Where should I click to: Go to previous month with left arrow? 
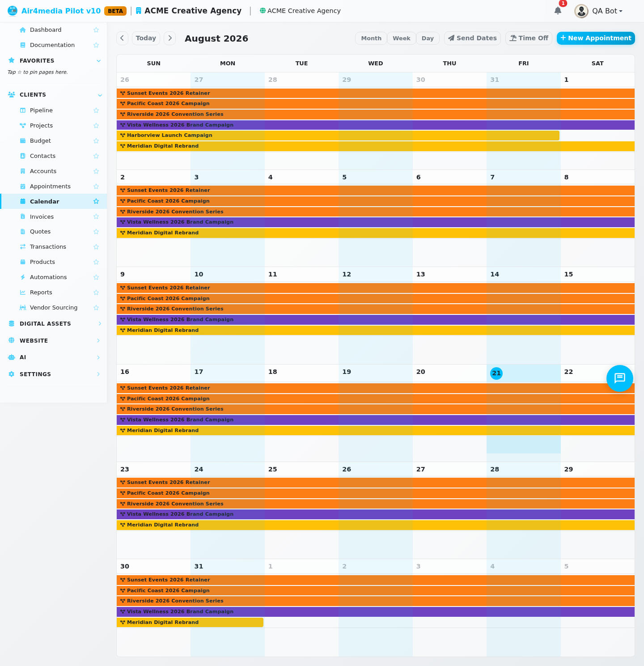[x=122, y=38]
